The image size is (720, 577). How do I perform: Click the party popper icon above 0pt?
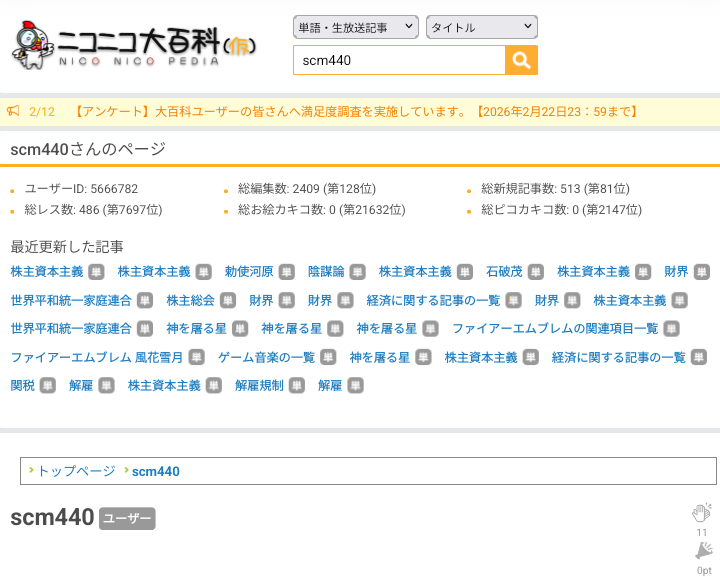703,550
